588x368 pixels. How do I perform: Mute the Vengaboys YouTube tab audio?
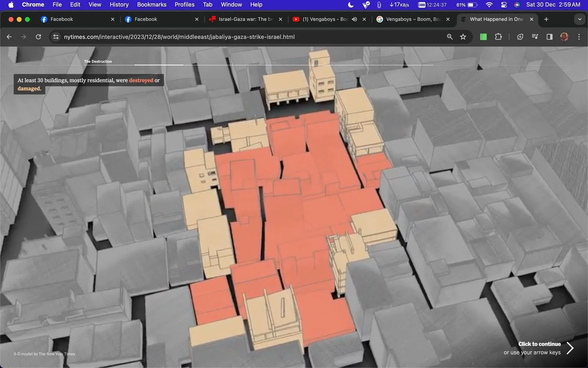click(x=354, y=19)
